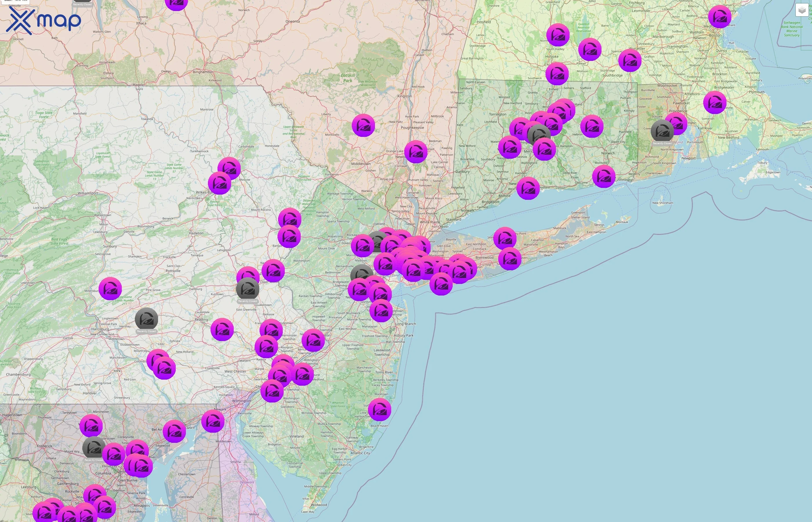Click the New York state filter value
812x522 pixels.
[21, 1]
